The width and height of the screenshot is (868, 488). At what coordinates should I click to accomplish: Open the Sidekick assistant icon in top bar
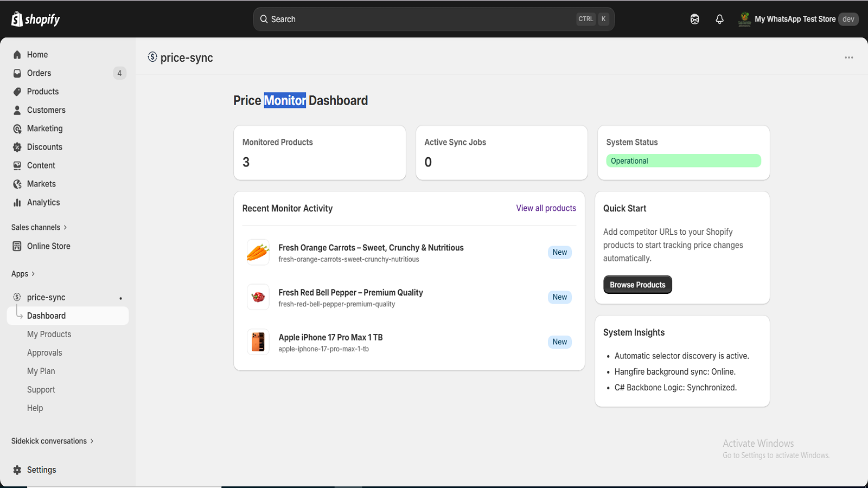point(694,19)
